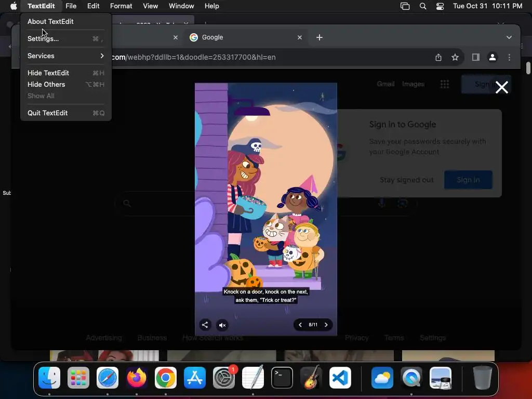Go to previous doodle slide
Screen dimensions: 532x399
tap(300, 325)
